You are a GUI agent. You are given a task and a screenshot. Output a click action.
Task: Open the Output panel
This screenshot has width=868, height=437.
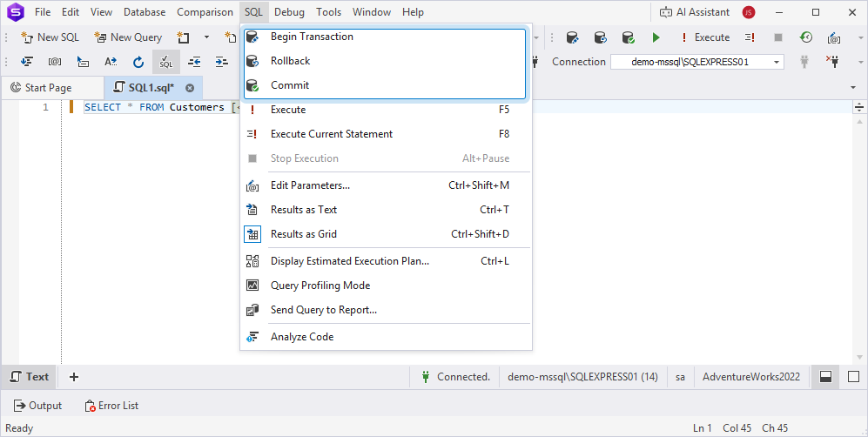[x=37, y=406]
